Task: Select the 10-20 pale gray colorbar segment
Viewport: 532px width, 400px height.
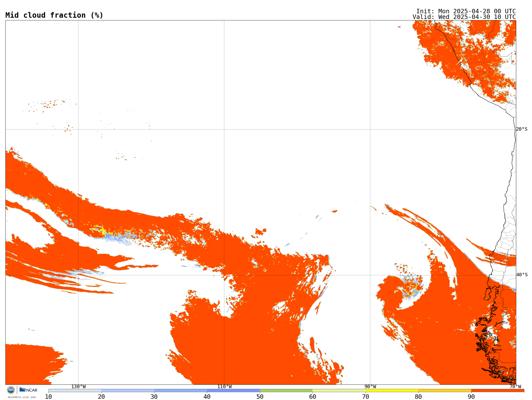Action: [75, 391]
